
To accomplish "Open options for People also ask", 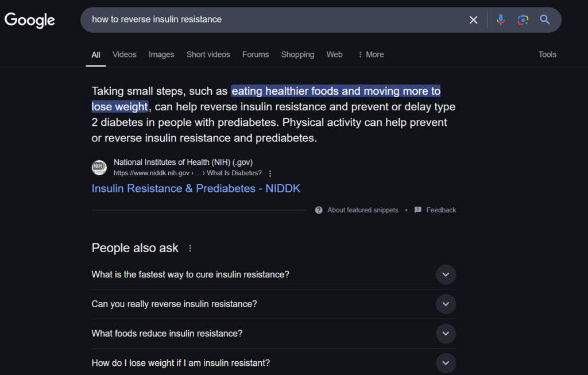I will click(190, 248).
